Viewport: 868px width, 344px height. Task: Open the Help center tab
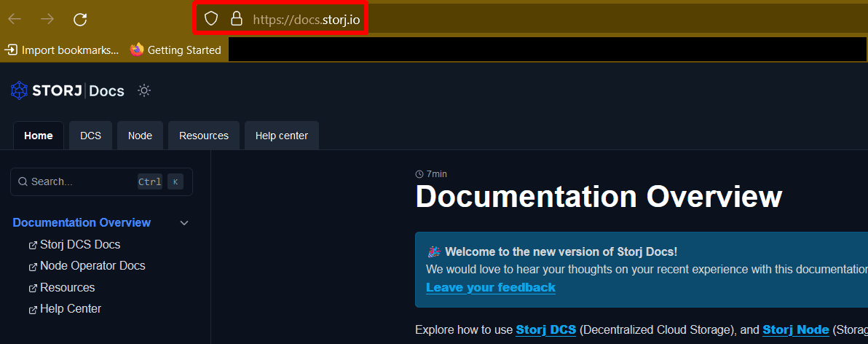(x=281, y=136)
